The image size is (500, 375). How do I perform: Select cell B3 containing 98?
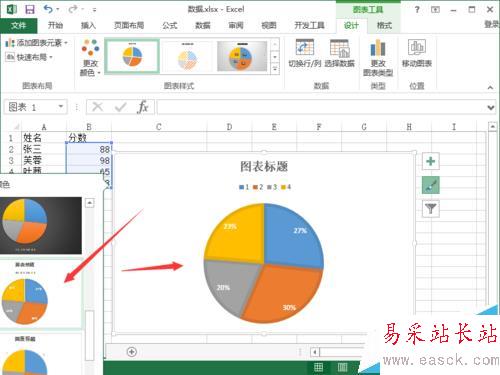89,160
